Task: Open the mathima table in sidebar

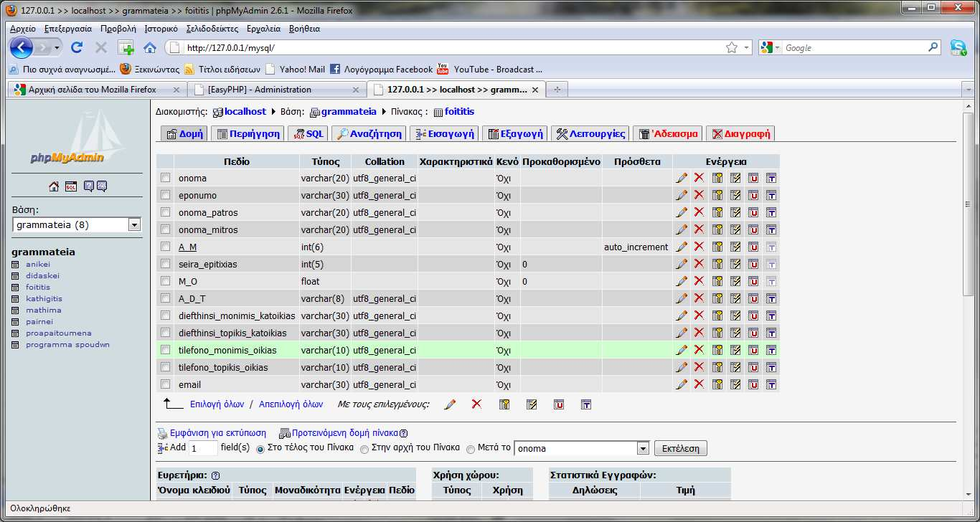Action: coord(44,310)
